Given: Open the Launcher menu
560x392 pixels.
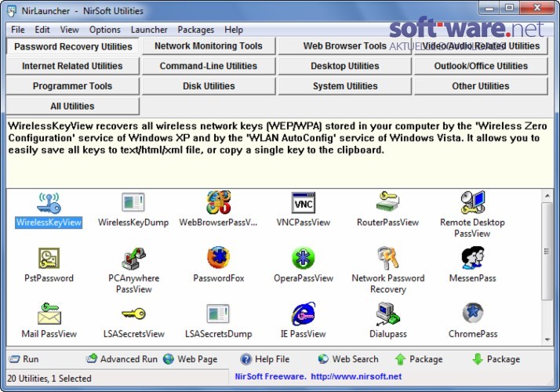Looking at the screenshot, I should (x=149, y=30).
